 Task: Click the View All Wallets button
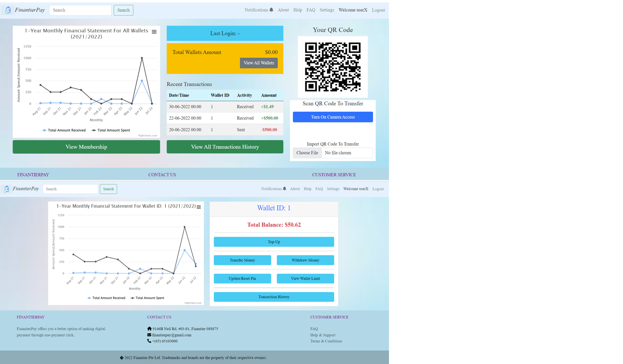[259, 63]
